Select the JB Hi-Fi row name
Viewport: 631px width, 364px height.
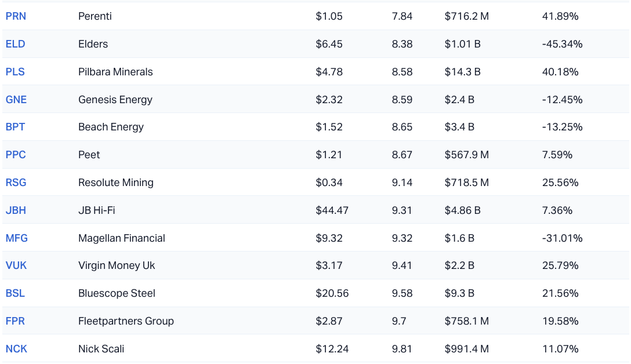(x=96, y=210)
